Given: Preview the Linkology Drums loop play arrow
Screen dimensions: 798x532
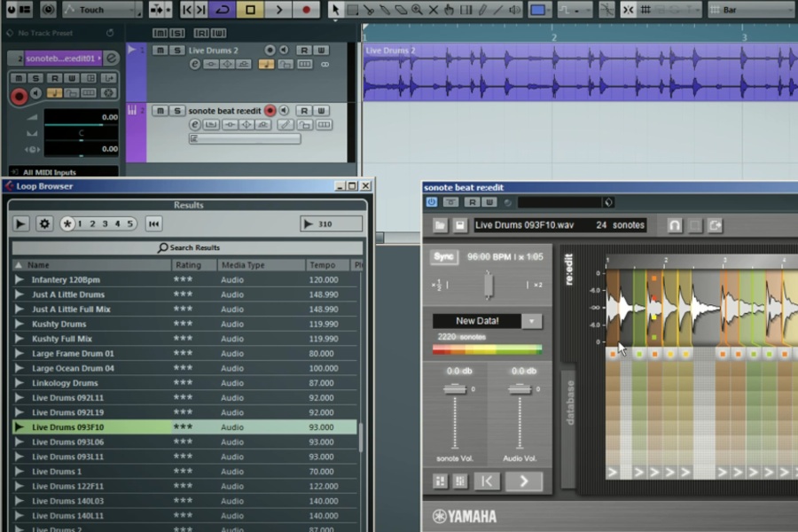Looking at the screenshot, I should pos(20,383).
